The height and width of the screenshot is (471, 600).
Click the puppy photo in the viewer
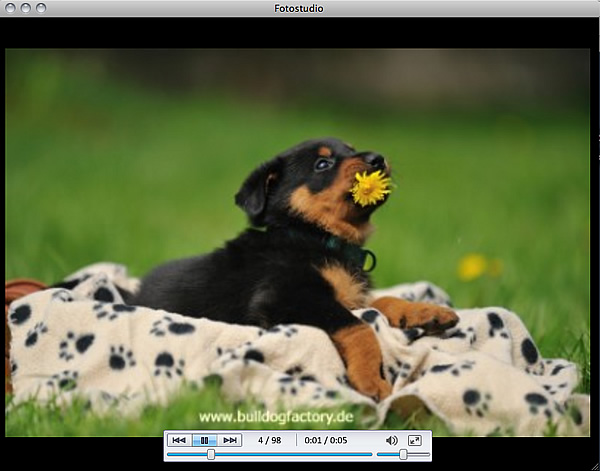297,242
